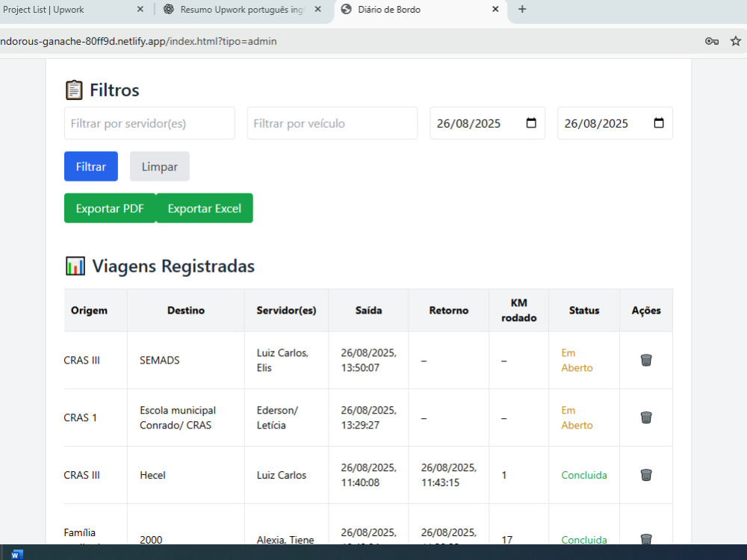Select the 13:50:07 departure cell
The height and width of the screenshot is (560, 747).
368,361
